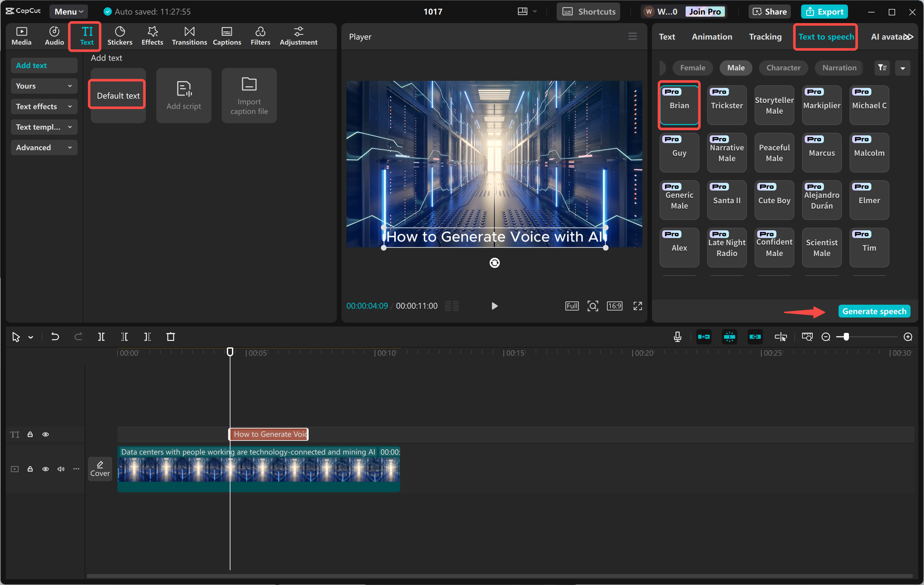Expand the Text effects section
This screenshot has height=585, width=924.
[44, 106]
